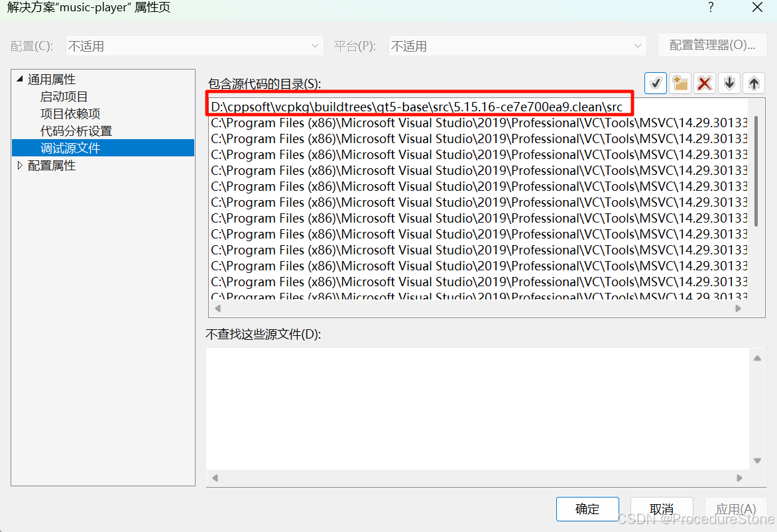Click right arrow of 不查找这些源文件 horizontal scrollbar
Image resolution: width=777 pixels, height=532 pixels.
click(739, 478)
